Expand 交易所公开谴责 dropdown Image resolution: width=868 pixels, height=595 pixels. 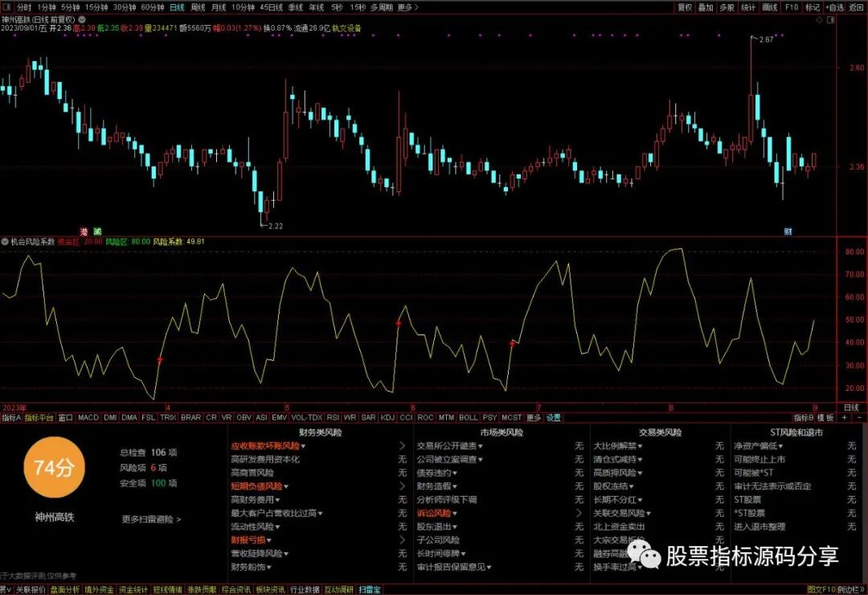(480, 446)
